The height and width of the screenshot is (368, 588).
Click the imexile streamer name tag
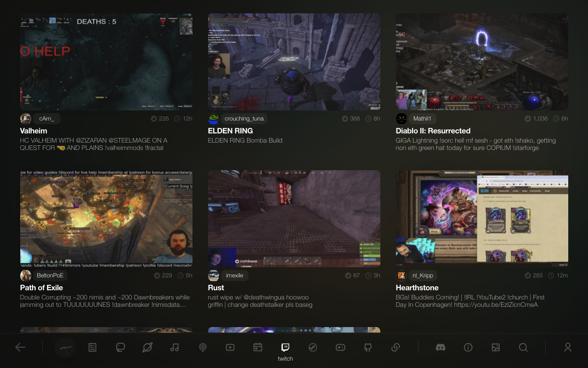[235, 276]
